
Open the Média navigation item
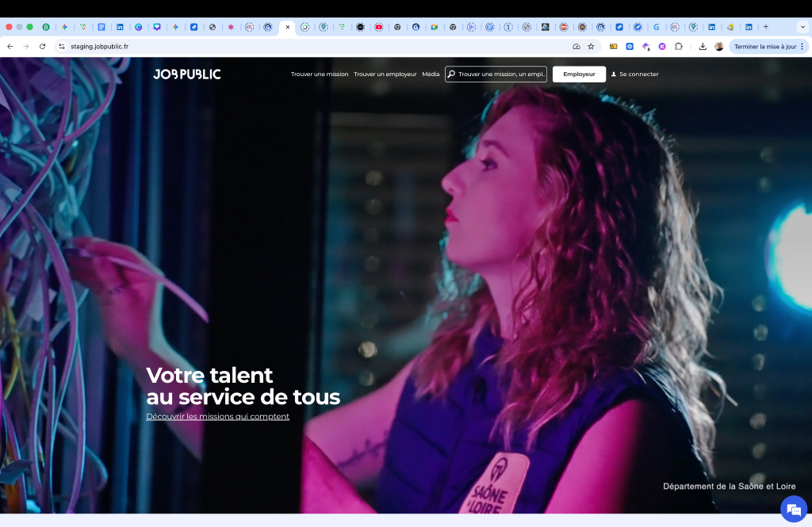431,74
